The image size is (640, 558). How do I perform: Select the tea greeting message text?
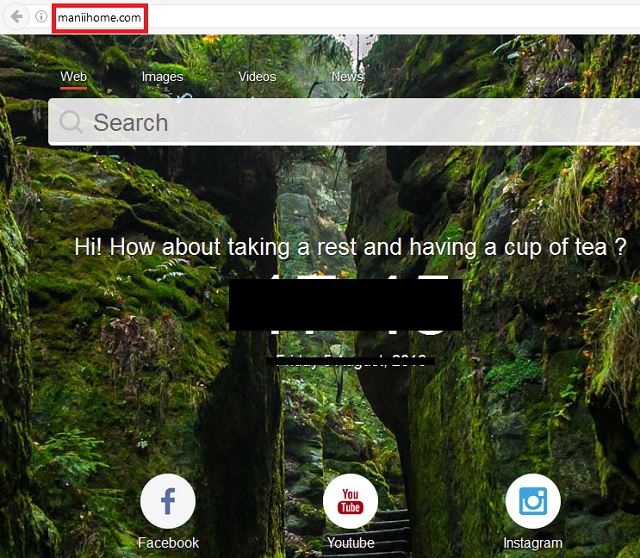pos(350,247)
